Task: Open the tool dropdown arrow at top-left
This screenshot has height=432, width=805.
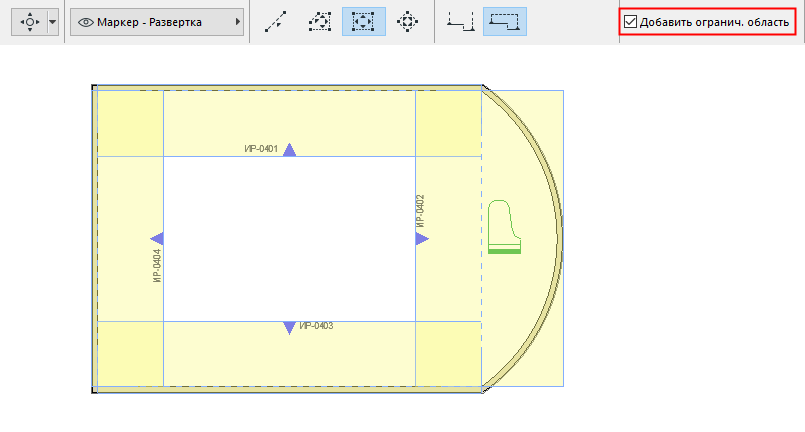Action: pos(53,21)
